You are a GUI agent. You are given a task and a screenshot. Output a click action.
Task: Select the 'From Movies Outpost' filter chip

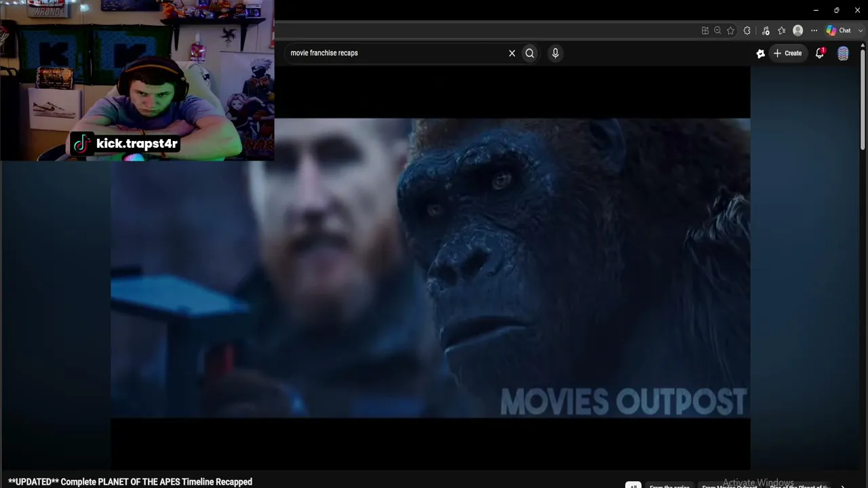[x=730, y=486]
